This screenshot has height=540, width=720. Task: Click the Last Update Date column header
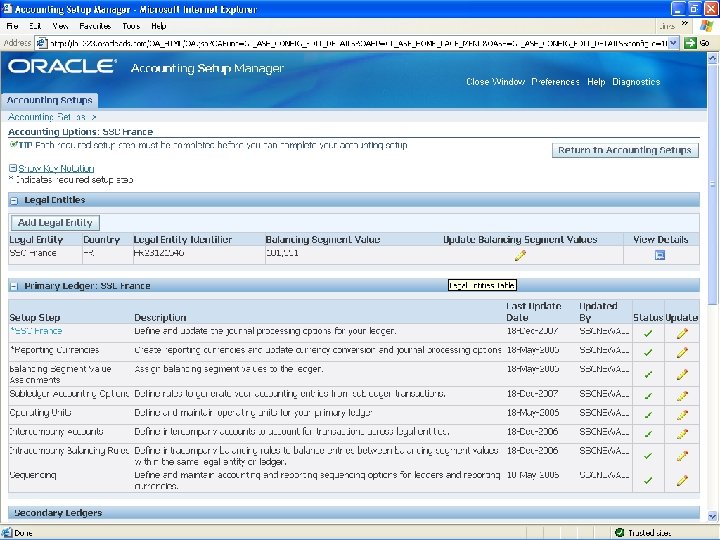point(534,311)
